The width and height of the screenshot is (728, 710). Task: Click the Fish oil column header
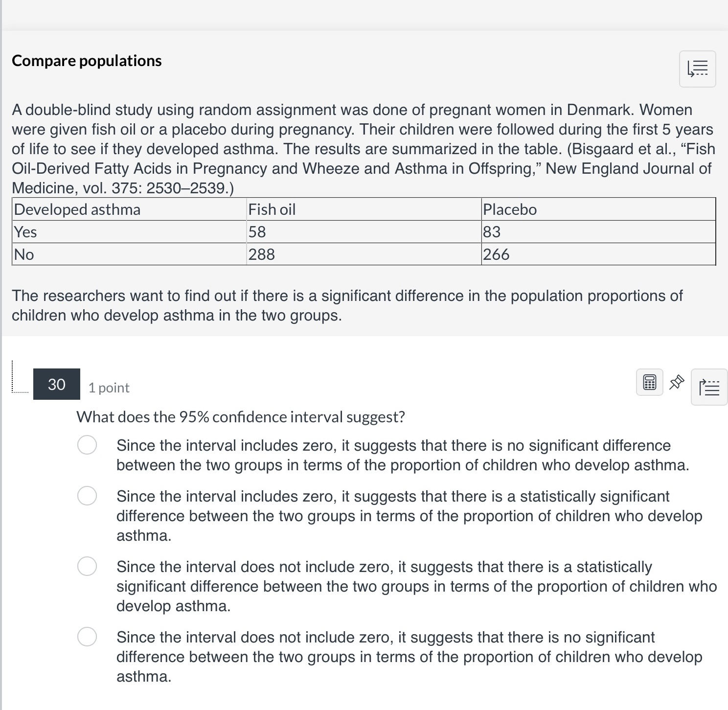tap(272, 209)
